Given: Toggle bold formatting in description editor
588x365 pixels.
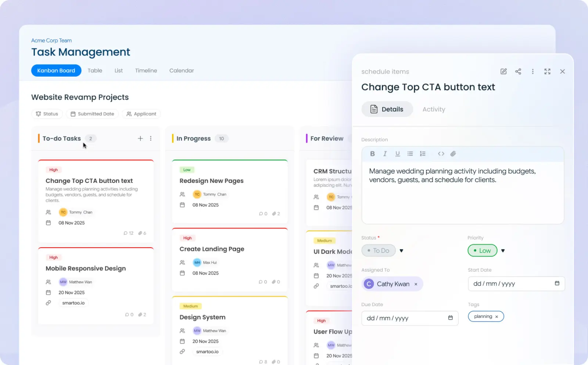Looking at the screenshot, I should click(x=372, y=154).
